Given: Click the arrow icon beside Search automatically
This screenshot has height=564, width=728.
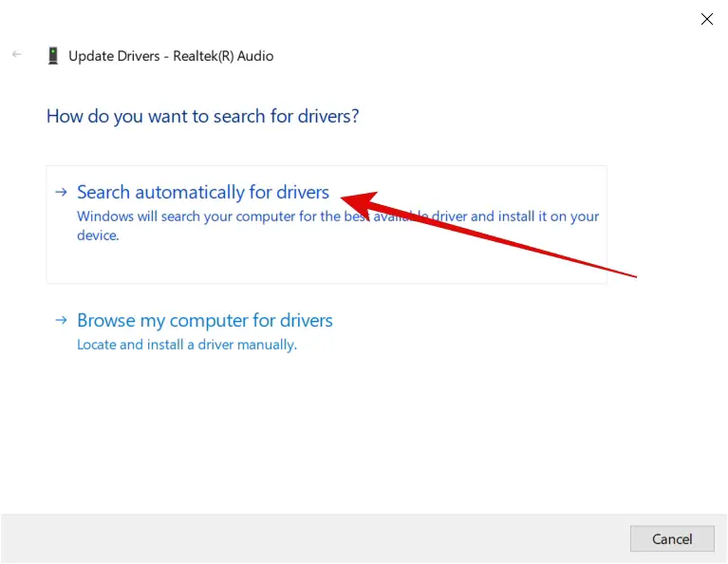Looking at the screenshot, I should click(62, 192).
